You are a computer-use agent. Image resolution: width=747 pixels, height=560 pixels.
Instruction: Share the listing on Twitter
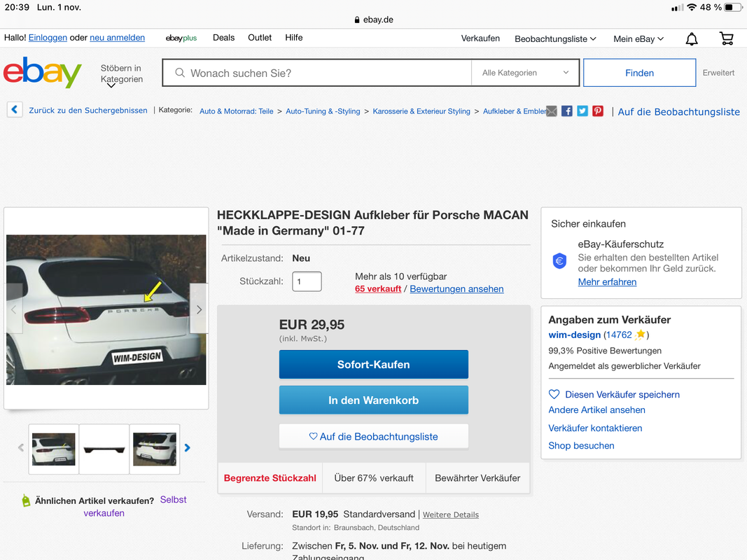point(582,111)
